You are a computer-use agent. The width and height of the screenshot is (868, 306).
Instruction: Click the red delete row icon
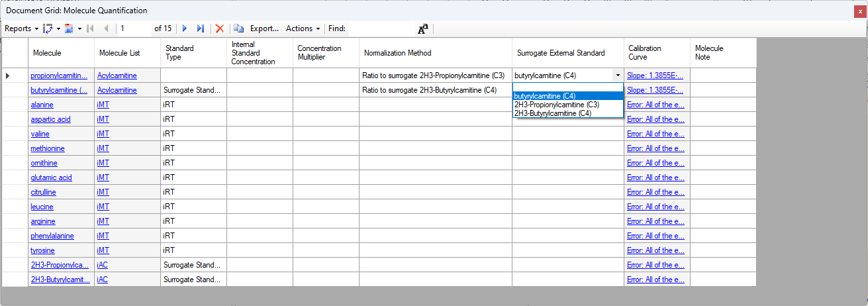coord(220,28)
